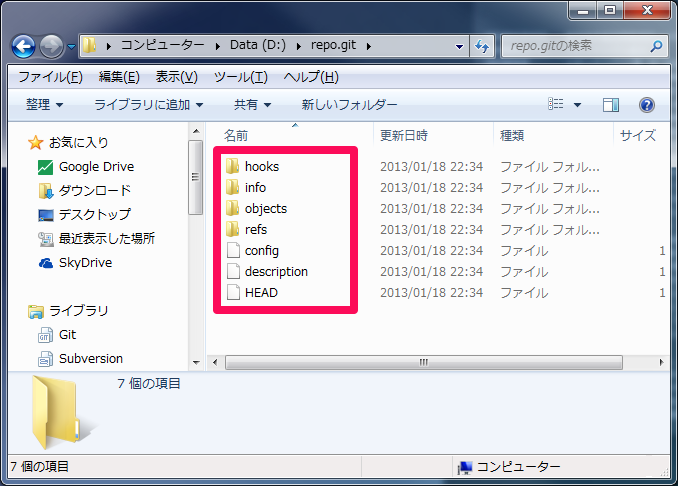The height and width of the screenshot is (486, 678).
Task: Open the ツール(T) menu
Action: point(240,77)
